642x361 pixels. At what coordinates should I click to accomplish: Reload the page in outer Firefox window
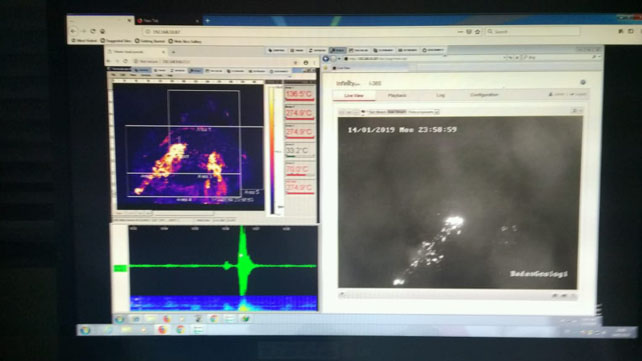[93, 31]
